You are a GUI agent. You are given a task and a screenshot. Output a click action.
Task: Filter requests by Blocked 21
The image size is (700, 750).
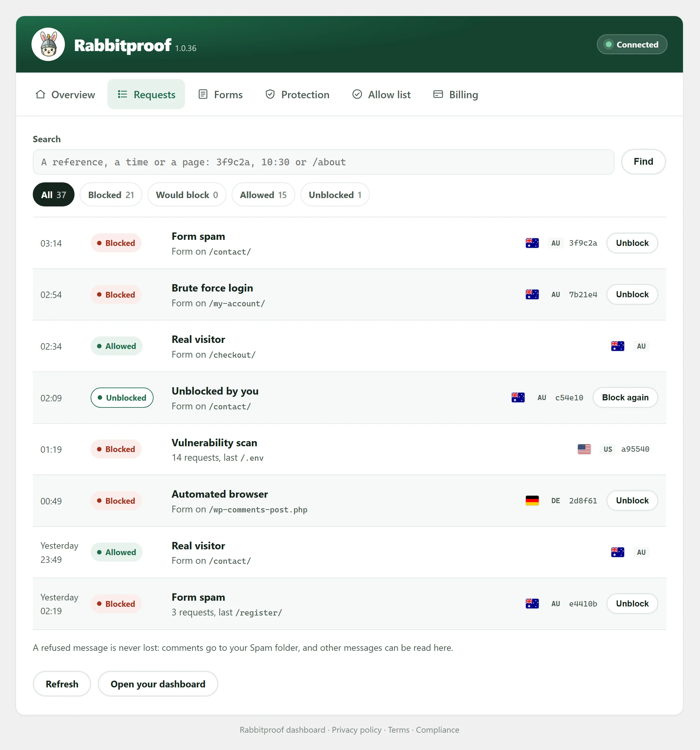111,195
